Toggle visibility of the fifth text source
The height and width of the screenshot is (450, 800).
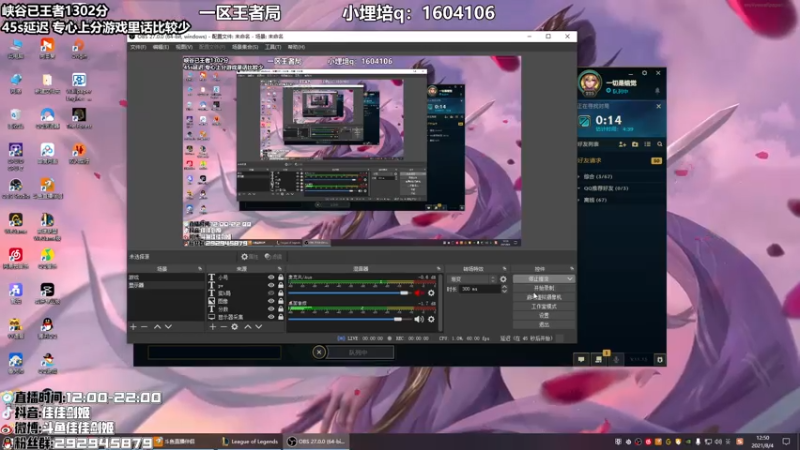tap(271, 309)
